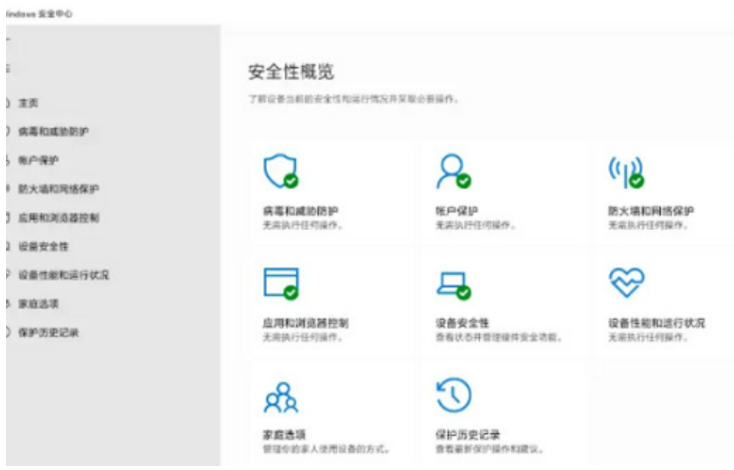This screenshot has width=734, height=470.
Task: Collapse the sidebar with the hamburger menu button
Action: click(x=6, y=68)
